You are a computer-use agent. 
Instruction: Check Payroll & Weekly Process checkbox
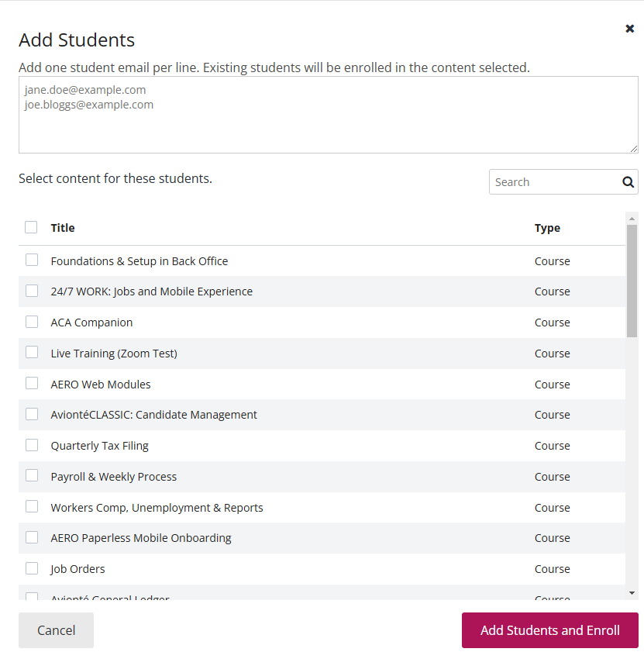click(32, 476)
